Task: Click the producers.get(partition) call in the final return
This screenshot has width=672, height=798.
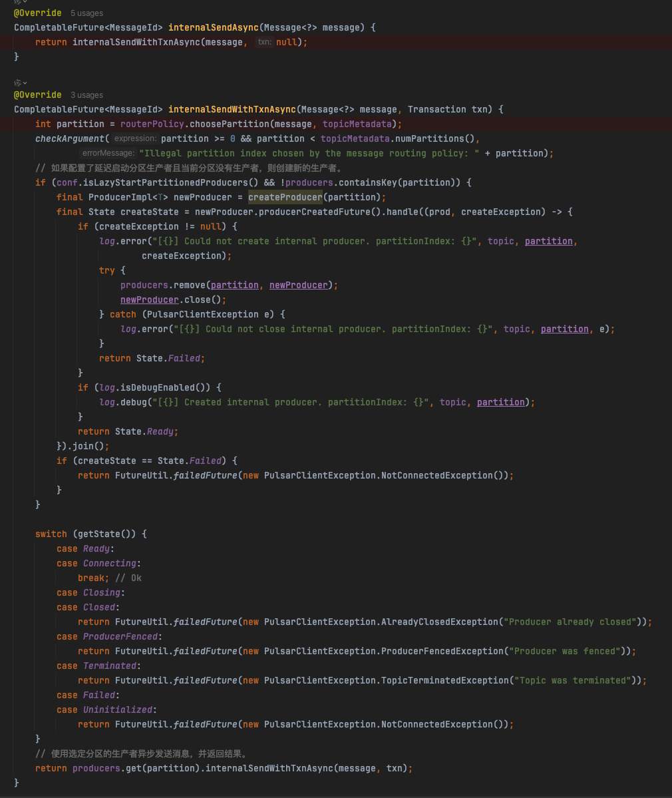Action: pos(136,769)
